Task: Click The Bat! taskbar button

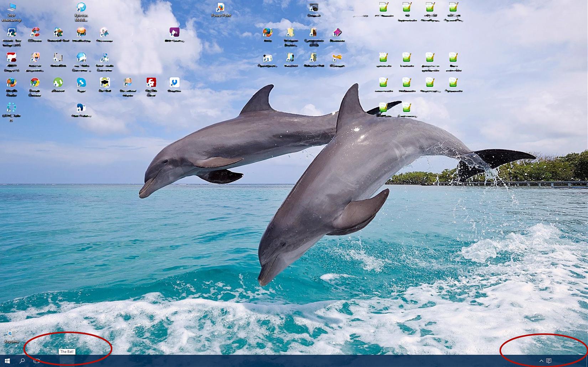Action: tap(67, 361)
